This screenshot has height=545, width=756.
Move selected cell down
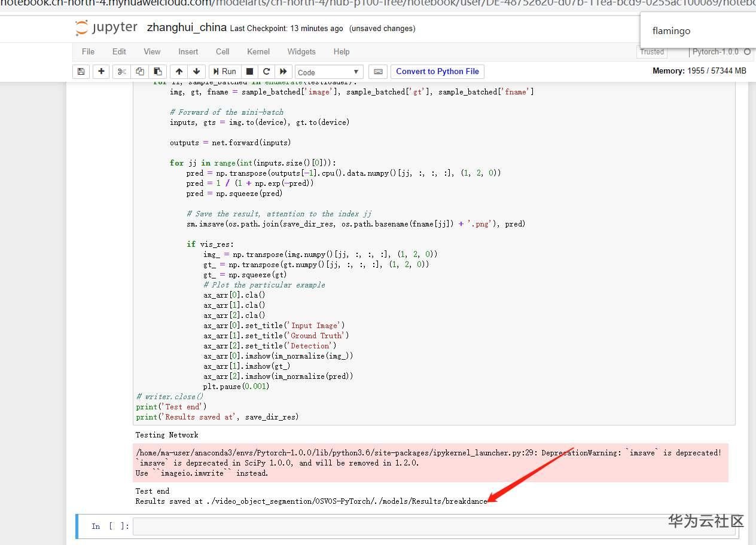coord(197,72)
